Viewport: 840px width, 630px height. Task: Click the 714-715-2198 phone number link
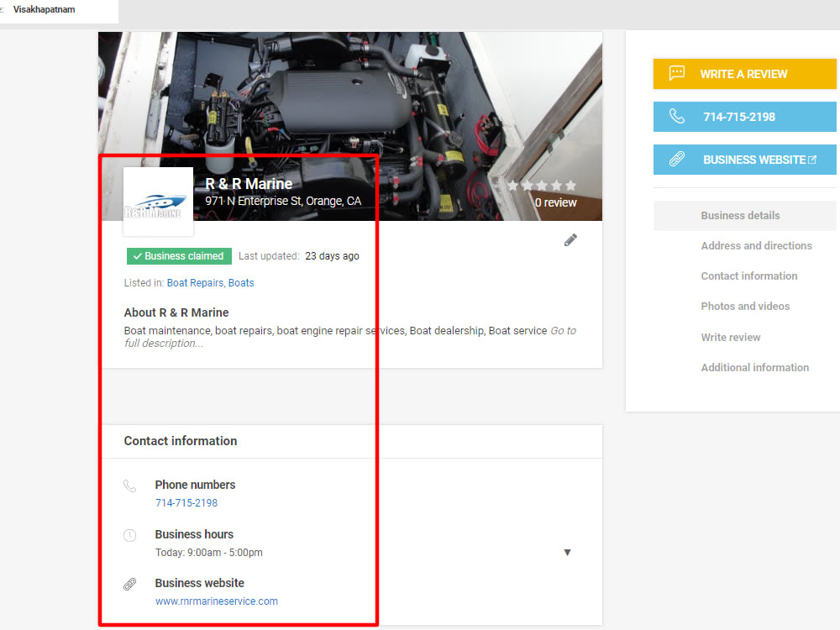pyautogui.click(x=186, y=503)
